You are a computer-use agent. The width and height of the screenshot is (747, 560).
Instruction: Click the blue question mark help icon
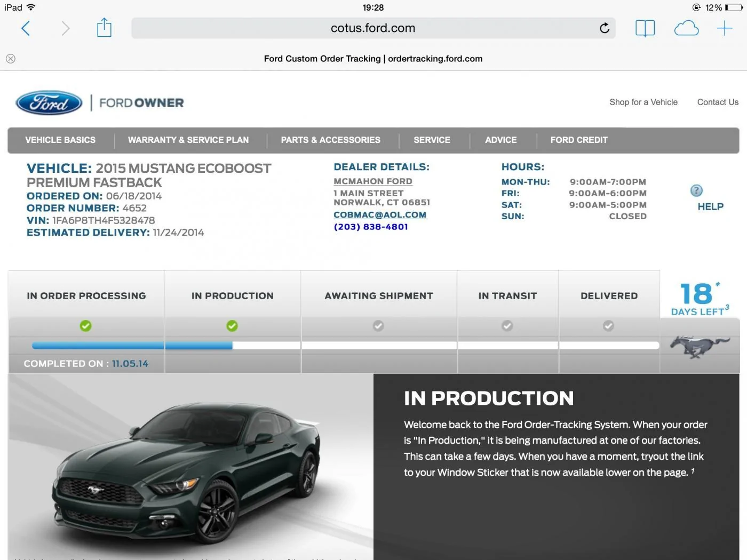[x=696, y=190]
